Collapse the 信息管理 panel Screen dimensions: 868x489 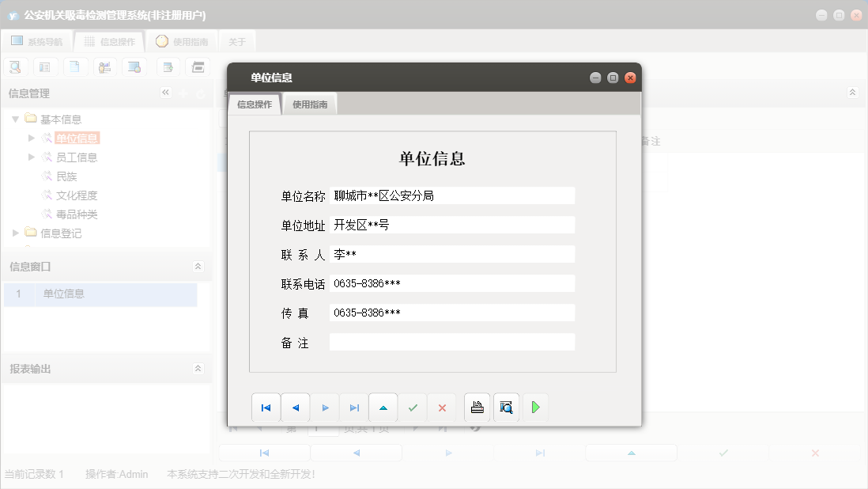click(166, 93)
